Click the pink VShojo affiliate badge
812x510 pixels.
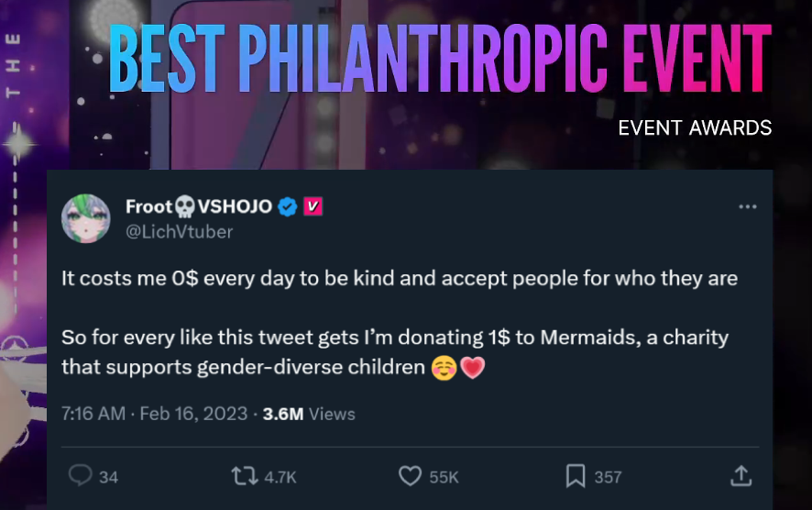pyautogui.click(x=313, y=206)
